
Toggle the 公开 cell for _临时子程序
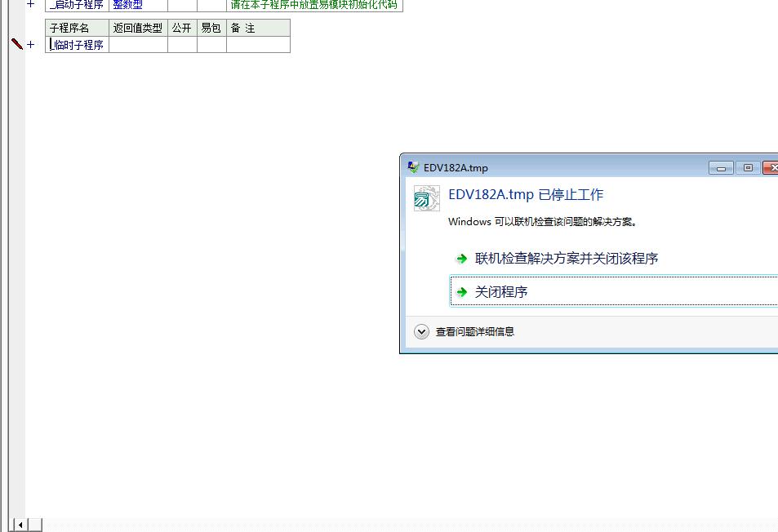(182, 45)
